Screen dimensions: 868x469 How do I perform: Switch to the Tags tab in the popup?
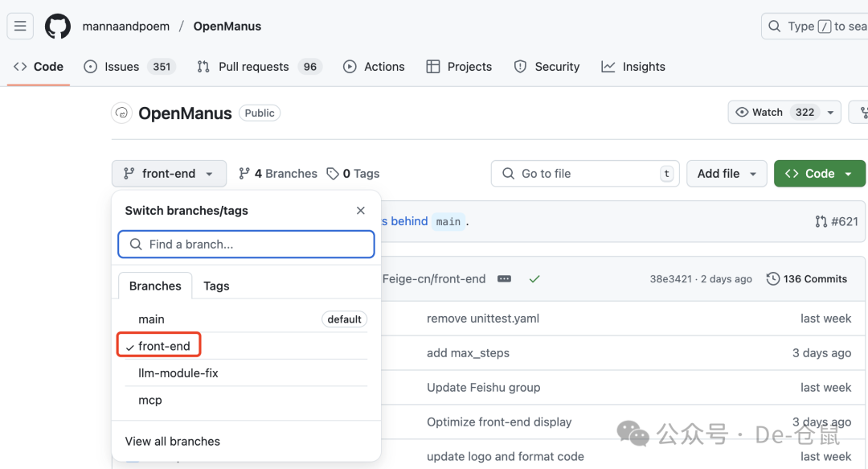(x=216, y=286)
